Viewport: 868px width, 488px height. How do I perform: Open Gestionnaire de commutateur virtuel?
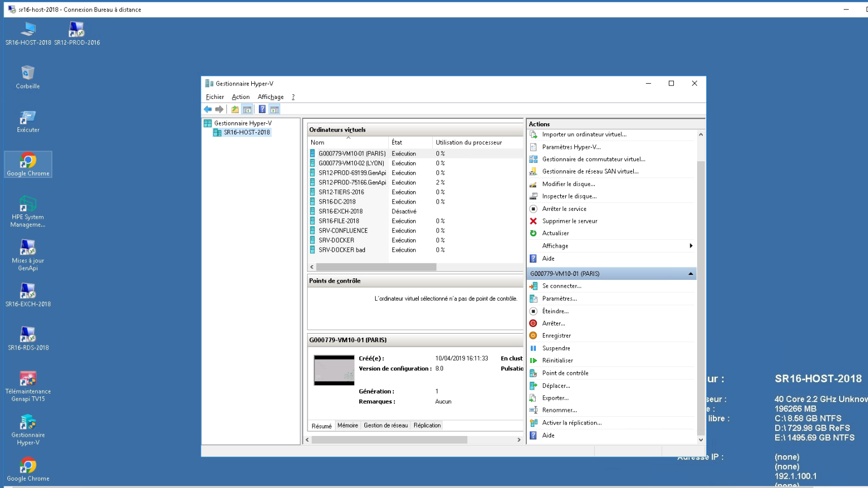594,159
